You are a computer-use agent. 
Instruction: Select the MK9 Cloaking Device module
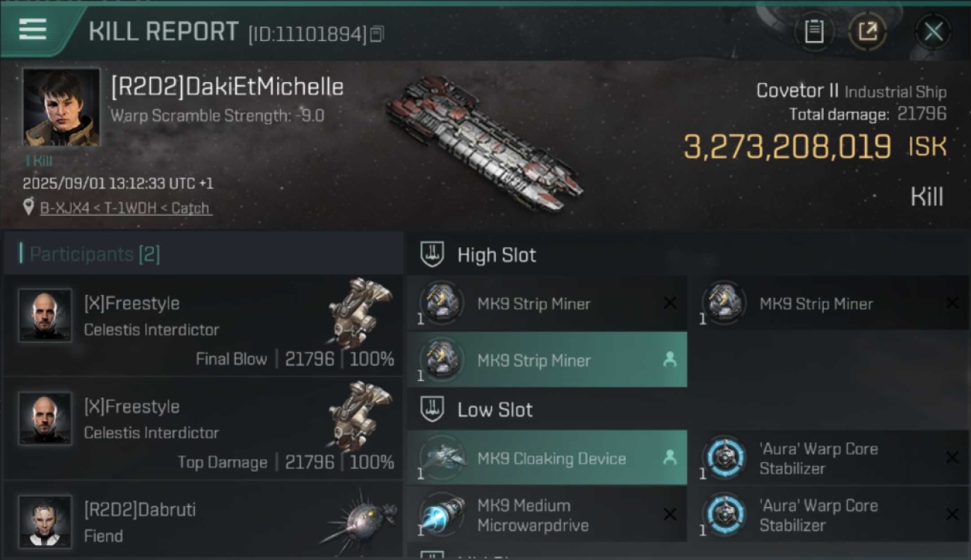(x=547, y=458)
